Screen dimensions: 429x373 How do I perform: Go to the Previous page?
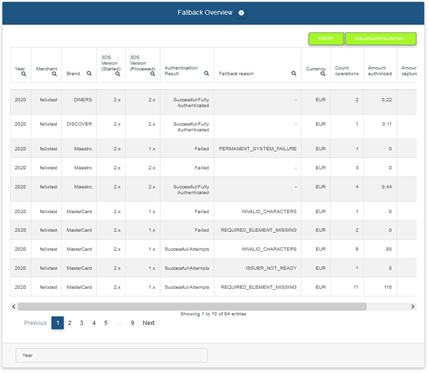point(35,323)
